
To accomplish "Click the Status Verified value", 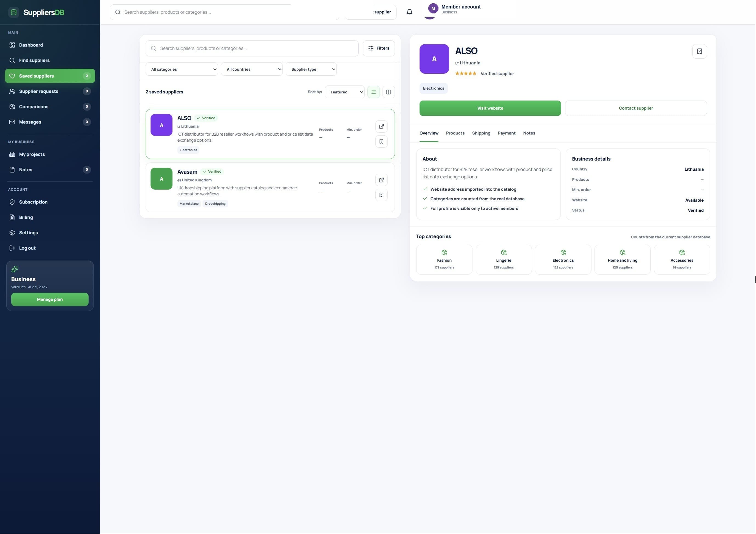I will pyautogui.click(x=695, y=210).
